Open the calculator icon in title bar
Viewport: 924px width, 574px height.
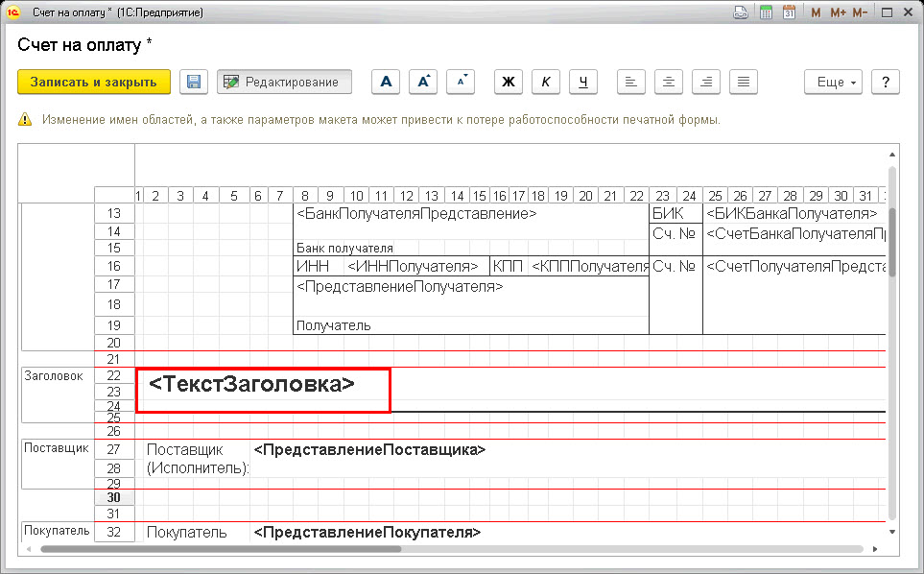coord(766,12)
